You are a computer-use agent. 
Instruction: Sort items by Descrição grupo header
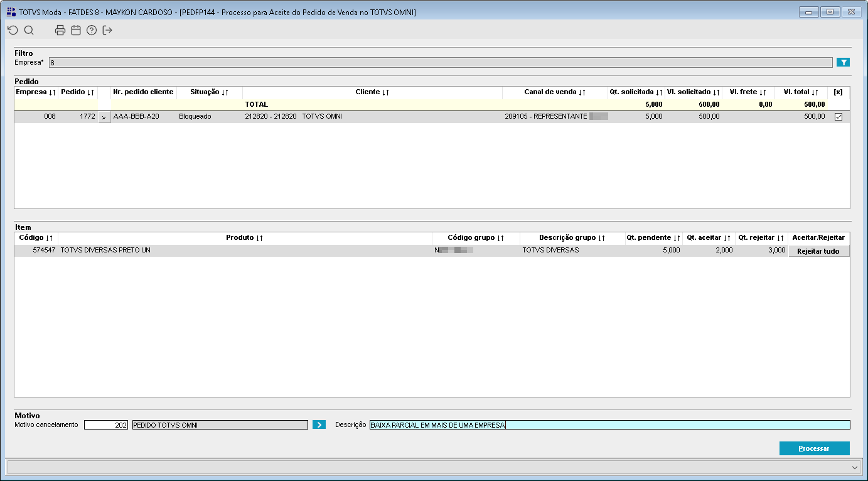tap(572, 238)
